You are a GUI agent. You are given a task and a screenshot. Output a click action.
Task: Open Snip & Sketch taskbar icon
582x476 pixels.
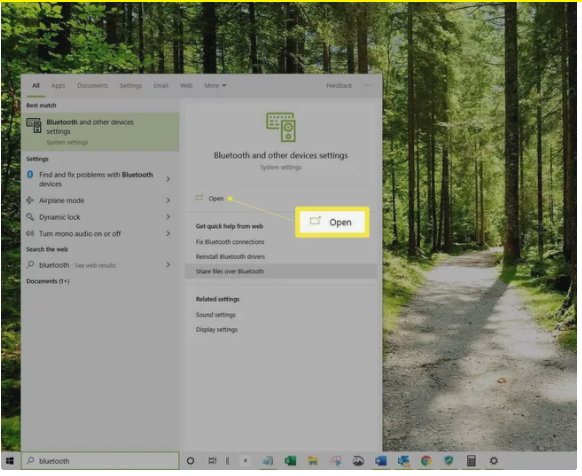(x=336, y=461)
